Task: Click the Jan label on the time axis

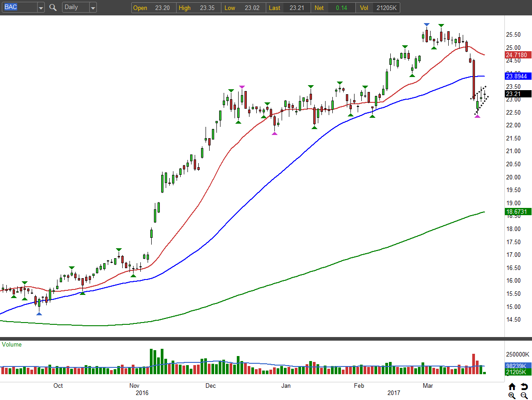Action: (x=286, y=386)
